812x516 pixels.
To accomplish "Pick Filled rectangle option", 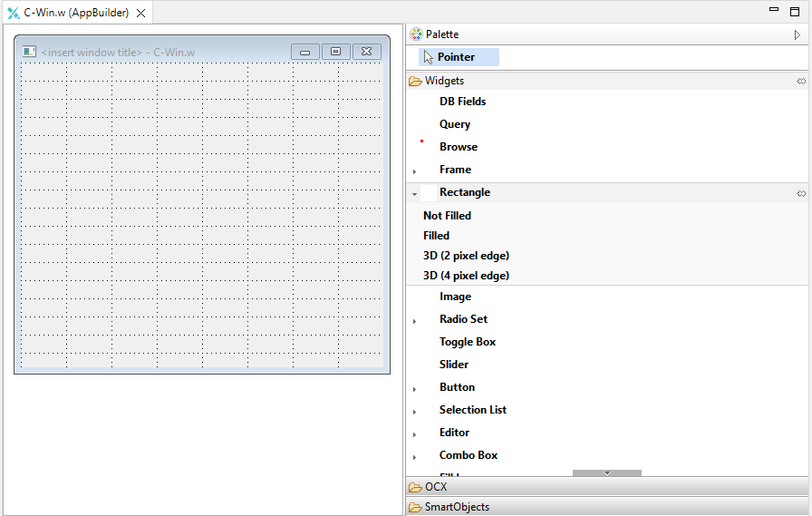I will (x=436, y=236).
